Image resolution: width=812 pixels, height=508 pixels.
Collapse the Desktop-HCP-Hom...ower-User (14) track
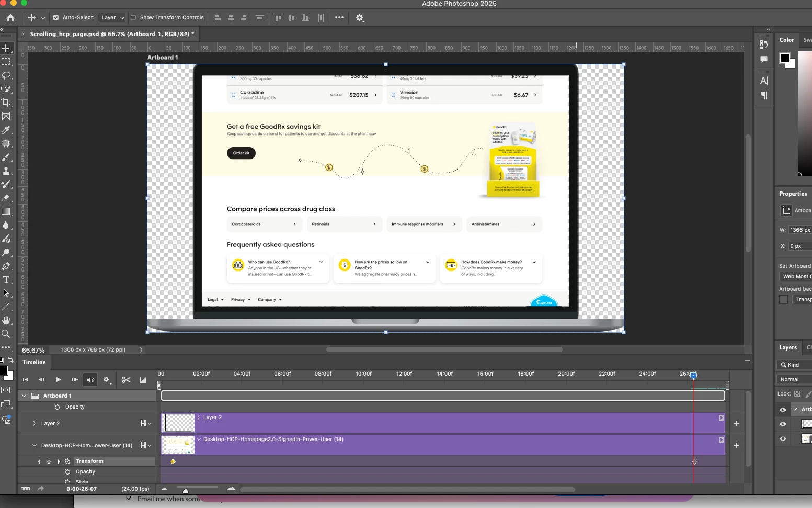point(34,446)
